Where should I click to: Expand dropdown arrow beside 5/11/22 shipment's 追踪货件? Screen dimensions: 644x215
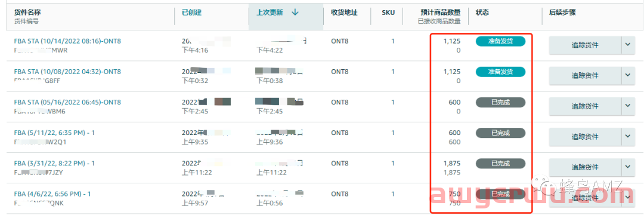[628, 137]
